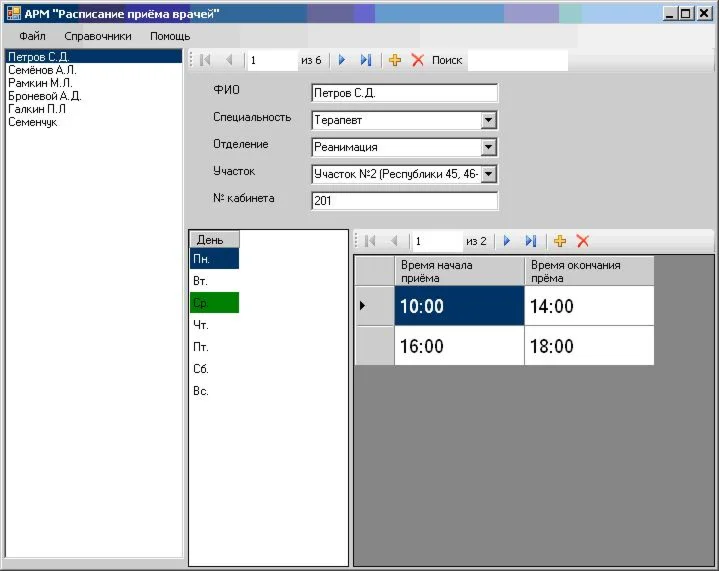The height and width of the screenshot is (571, 719).
Task: Click the row selector of 16:00 row
Action: coord(375,346)
